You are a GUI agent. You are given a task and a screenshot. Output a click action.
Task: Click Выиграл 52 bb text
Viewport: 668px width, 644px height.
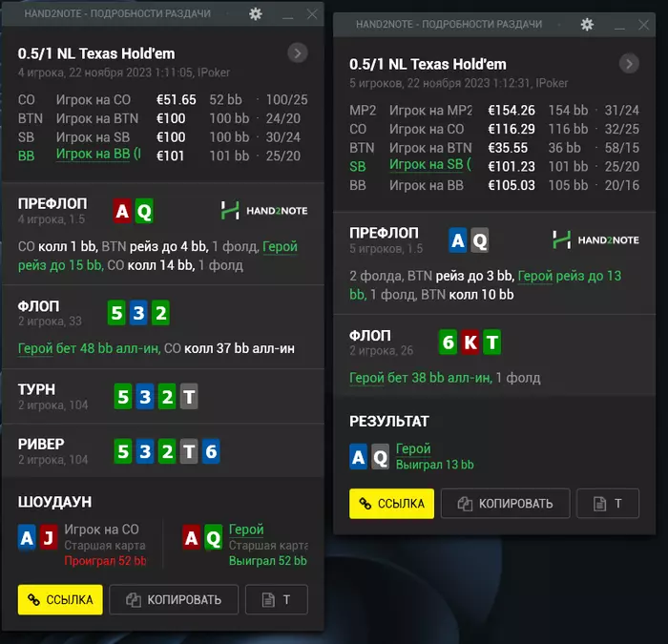[268, 561]
